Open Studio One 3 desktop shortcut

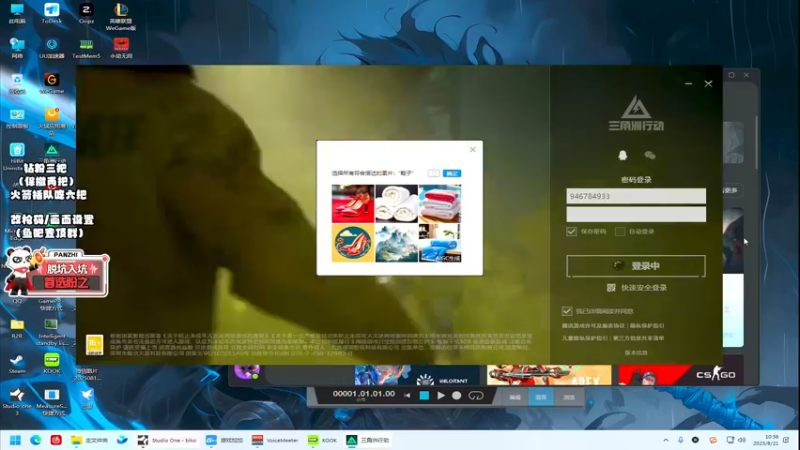[x=17, y=402]
